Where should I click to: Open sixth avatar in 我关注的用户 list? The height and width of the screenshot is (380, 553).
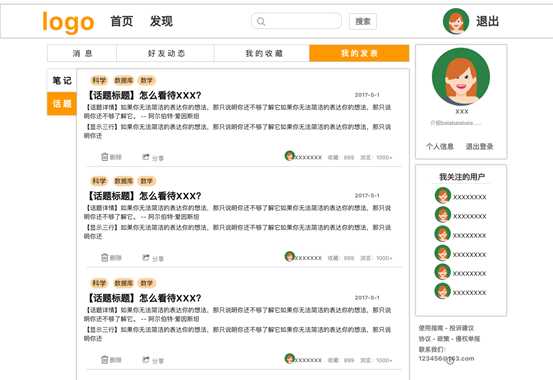(443, 291)
